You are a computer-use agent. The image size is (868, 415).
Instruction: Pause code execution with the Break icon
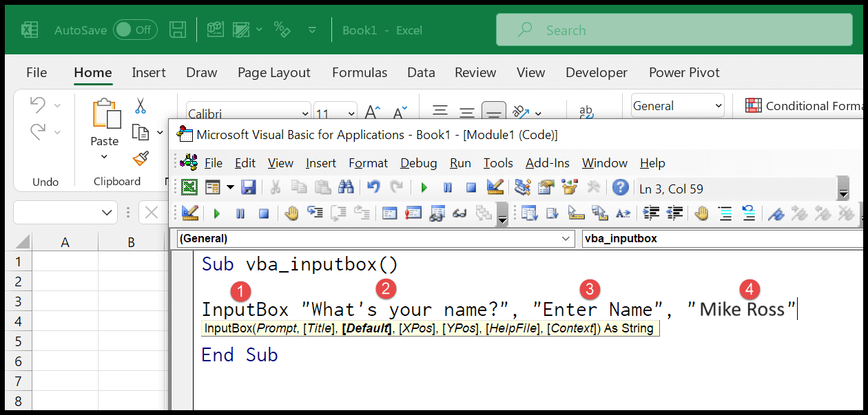pos(448,187)
